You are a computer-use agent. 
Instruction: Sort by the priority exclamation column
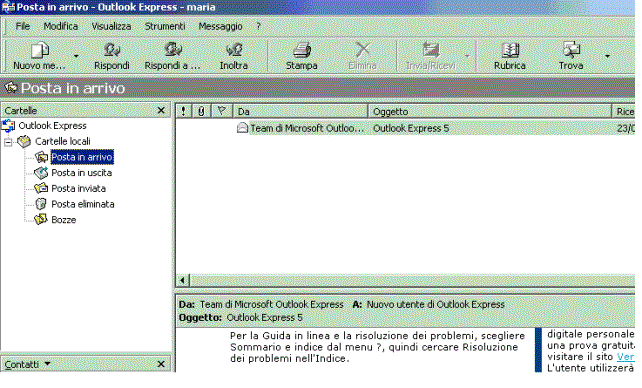[183, 111]
